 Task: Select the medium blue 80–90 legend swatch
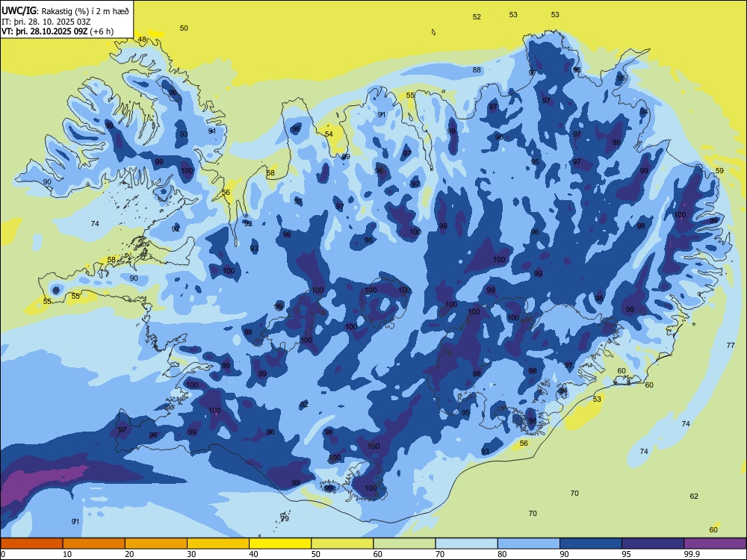coord(529,544)
